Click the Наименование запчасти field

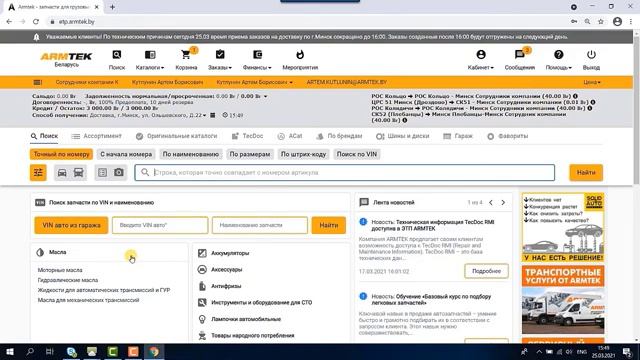(x=260, y=225)
